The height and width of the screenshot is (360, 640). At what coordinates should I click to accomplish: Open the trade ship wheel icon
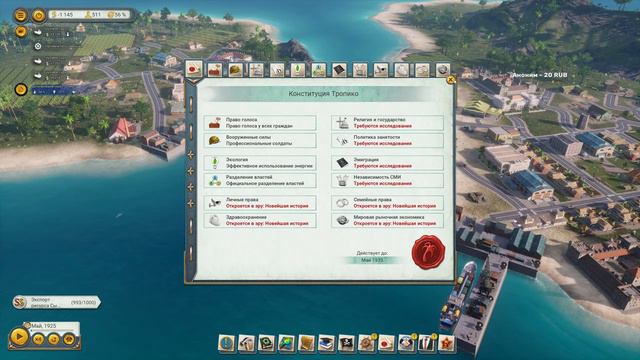367,343
